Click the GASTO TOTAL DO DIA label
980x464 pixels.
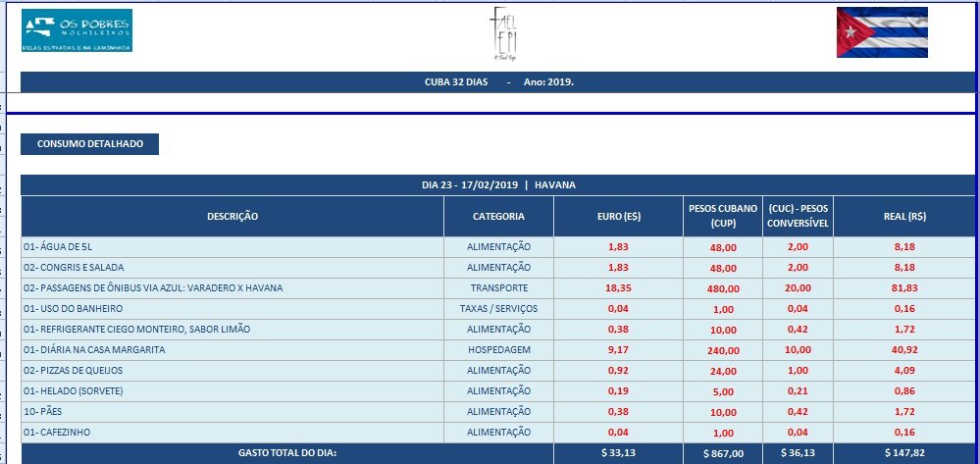(287, 452)
